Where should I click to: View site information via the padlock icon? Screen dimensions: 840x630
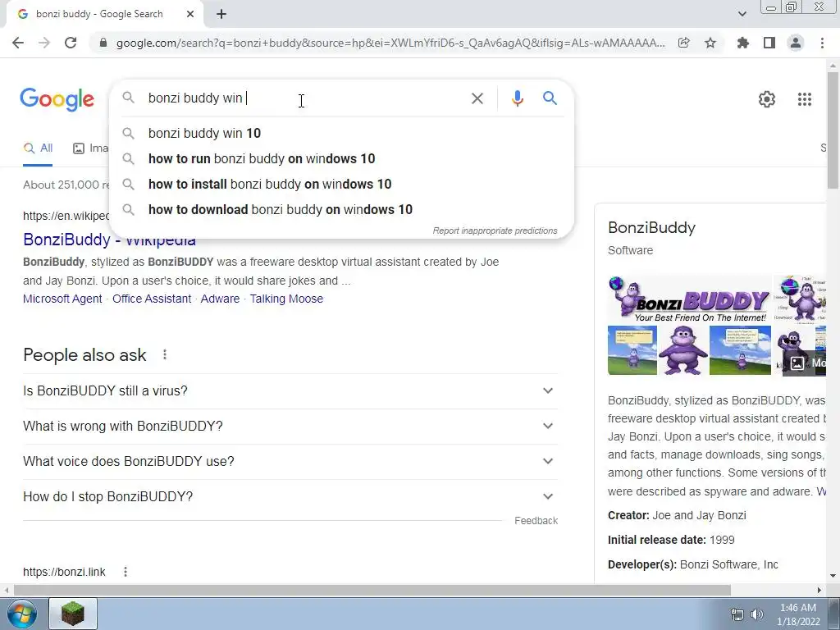(x=103, y=43)
